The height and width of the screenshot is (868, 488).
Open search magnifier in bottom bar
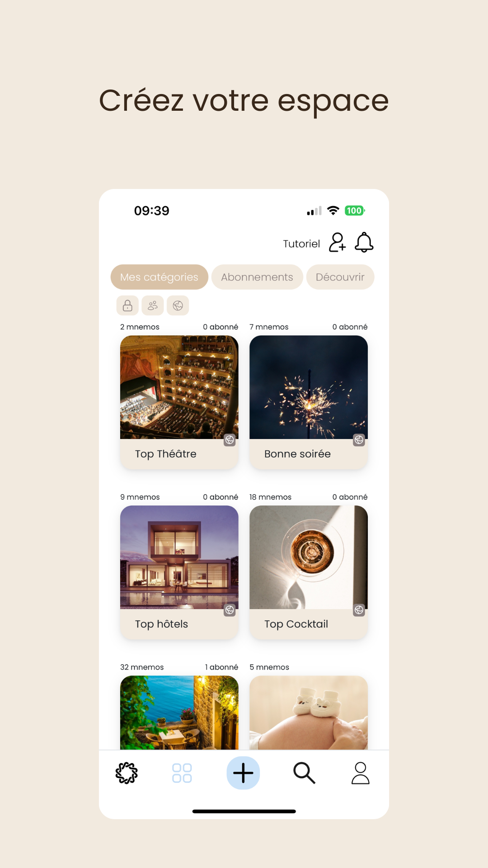[304, 773]
